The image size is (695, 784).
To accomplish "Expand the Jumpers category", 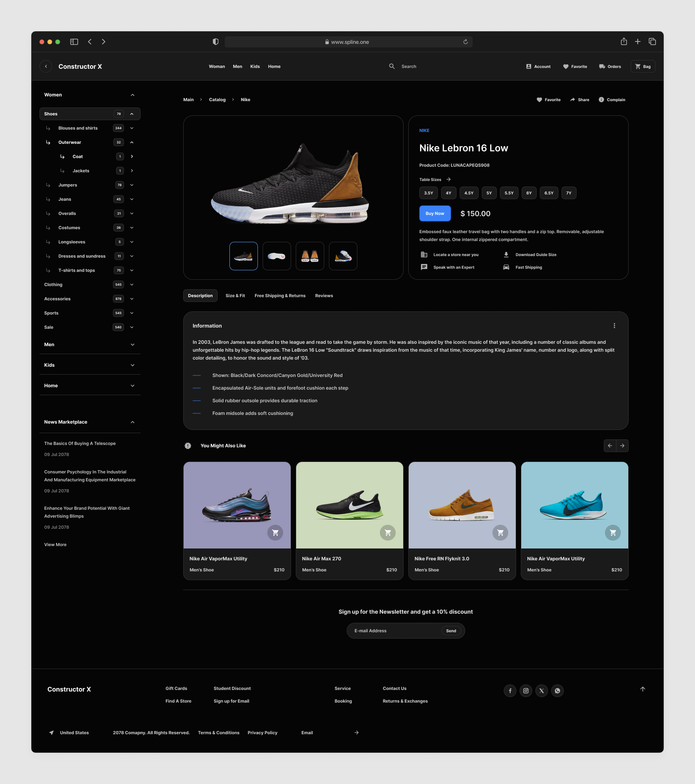I will pos(132,185).
